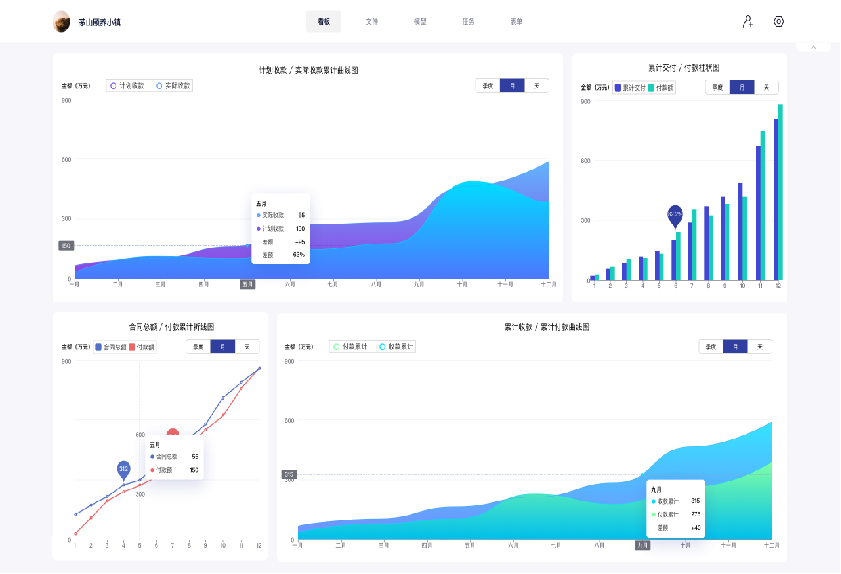This screenshot has width=841, height=574.
Task: Click the green legend circle in bottom-right chart
Action: [x=337, y=346]
